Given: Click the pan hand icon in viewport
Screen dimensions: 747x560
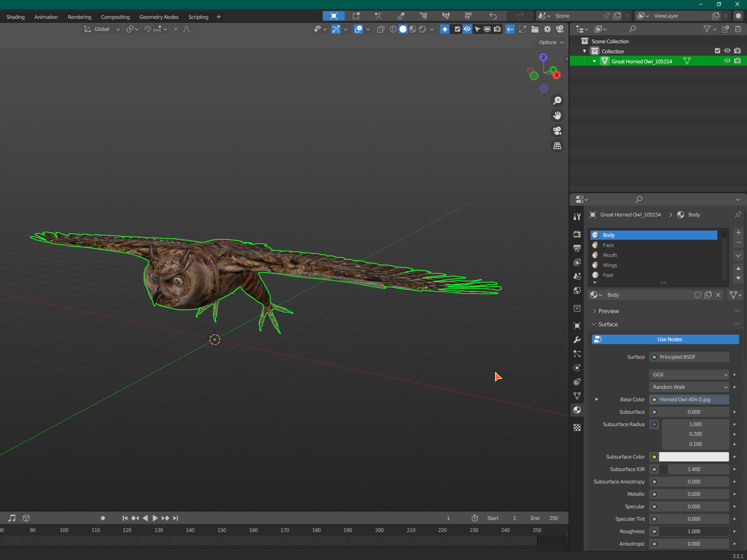Looking at the screenshot, I should 557,116.
